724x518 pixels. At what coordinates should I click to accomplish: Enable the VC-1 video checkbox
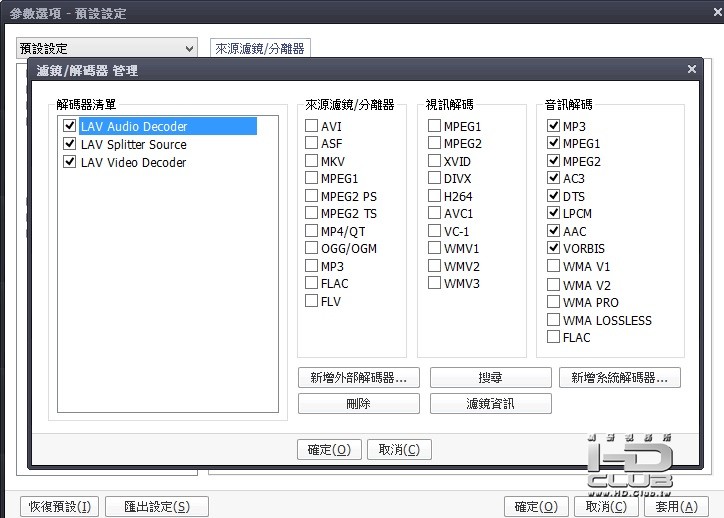tap(434, 230)
